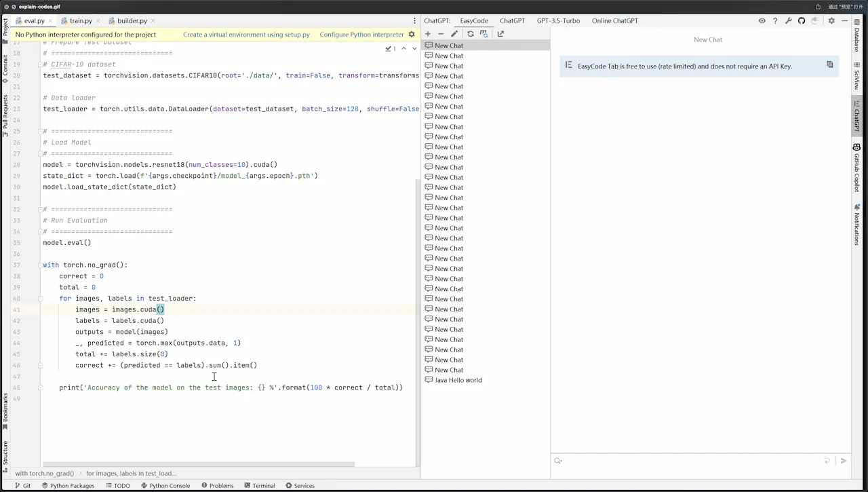Viewport: 868px width, 492px height.
Task: Copy the EasyCode info message
Action: 829,65
